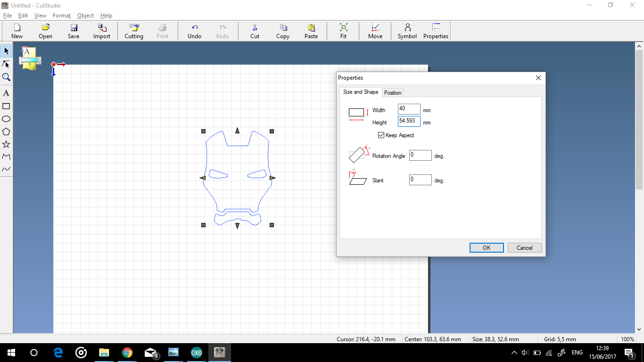Open Microsoft Edge from the taskbar
This screenshot has width=644, height=362.
point(58,353)
